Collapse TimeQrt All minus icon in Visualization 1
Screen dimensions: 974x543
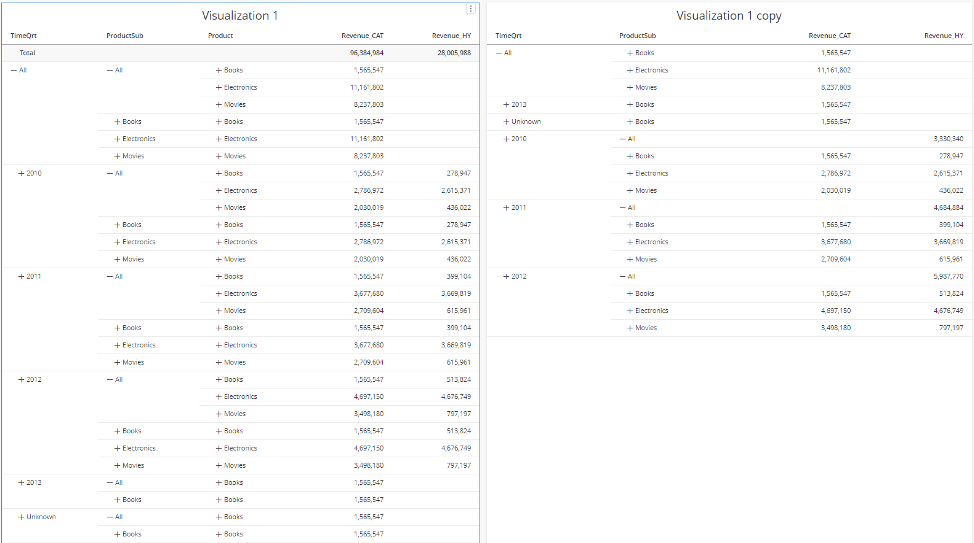tap(13, 71)
